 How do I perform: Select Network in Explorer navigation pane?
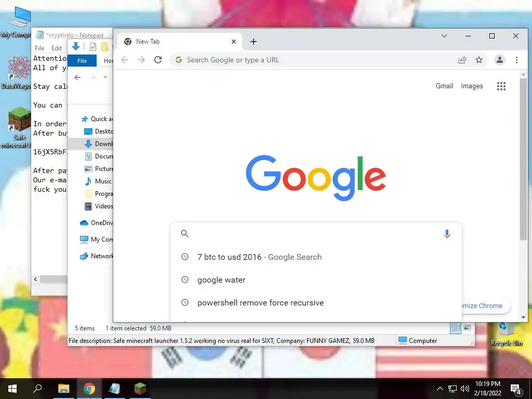coord(96,256)
